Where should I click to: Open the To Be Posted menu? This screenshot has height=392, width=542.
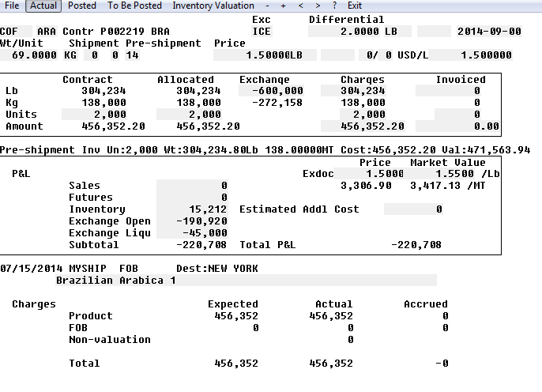134,6
